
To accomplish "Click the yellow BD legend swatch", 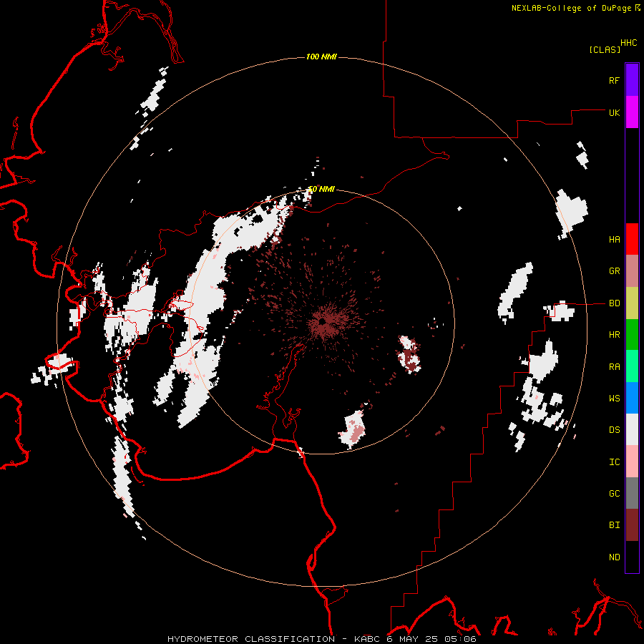I will pos(632,303).
